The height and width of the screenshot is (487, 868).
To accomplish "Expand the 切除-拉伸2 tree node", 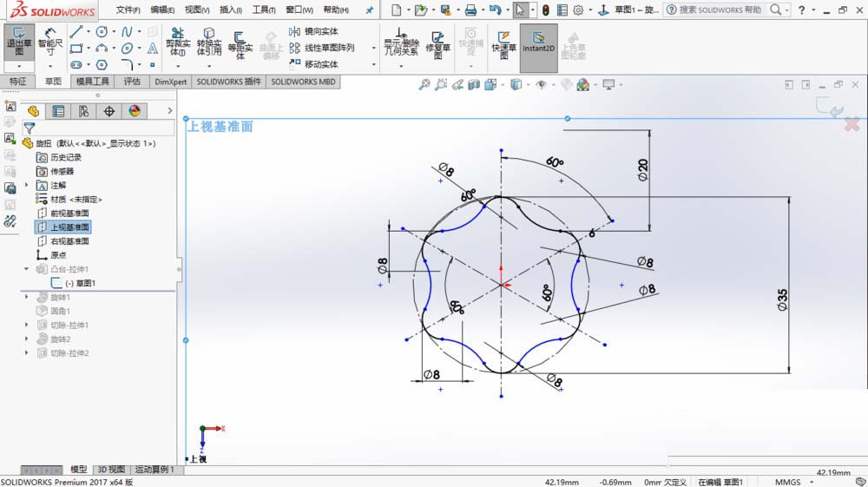I will [x=26, y=352].
